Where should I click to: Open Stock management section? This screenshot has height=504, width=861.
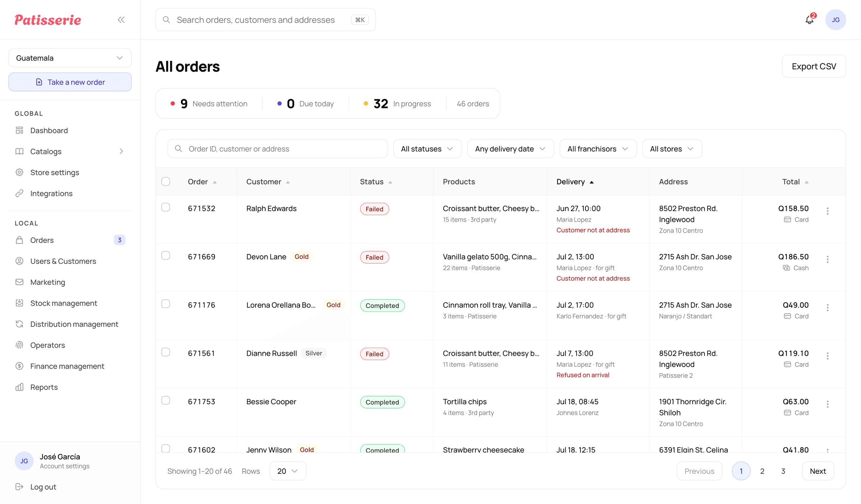(x=70, y=303)
